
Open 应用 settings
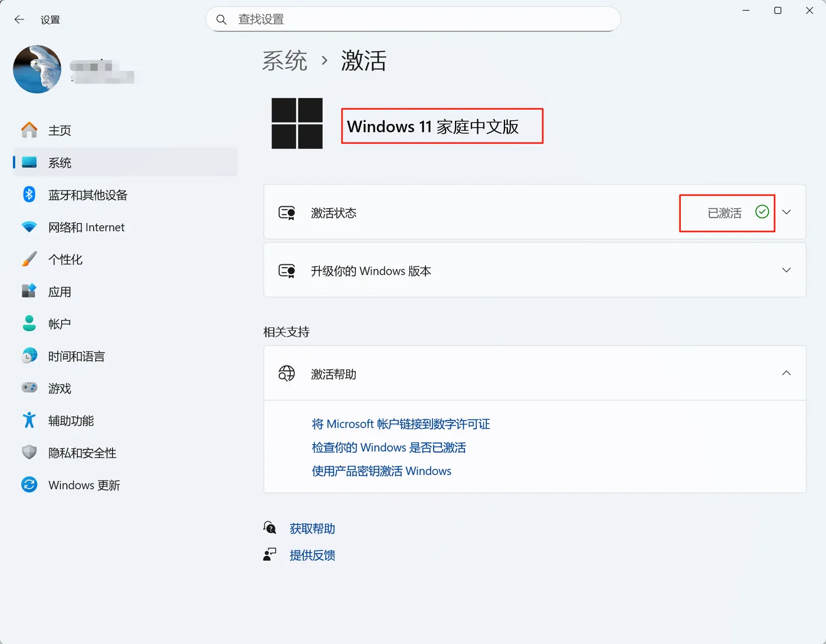(125, 291)
